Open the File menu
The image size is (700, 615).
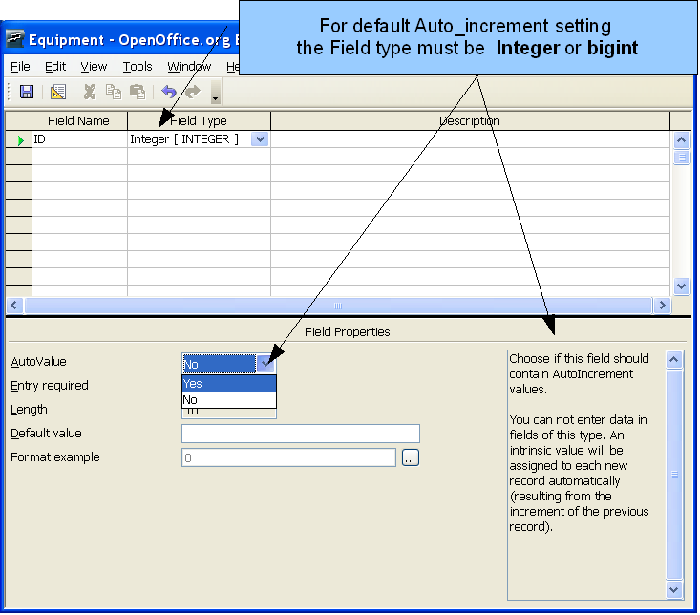20,67
